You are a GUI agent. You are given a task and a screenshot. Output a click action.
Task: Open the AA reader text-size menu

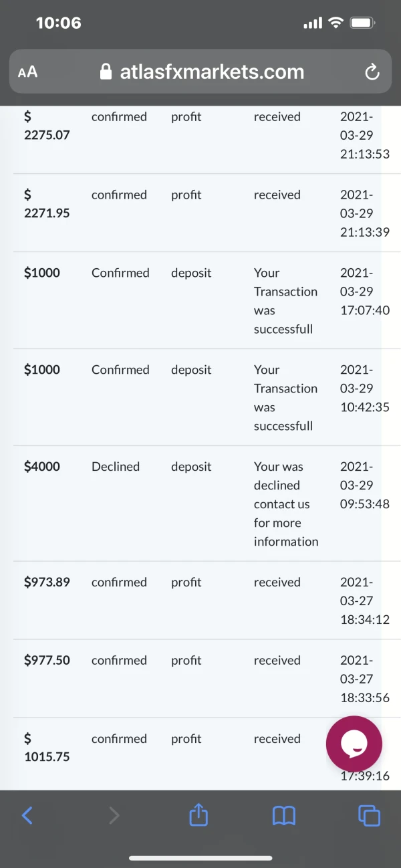tap(28, 72)
